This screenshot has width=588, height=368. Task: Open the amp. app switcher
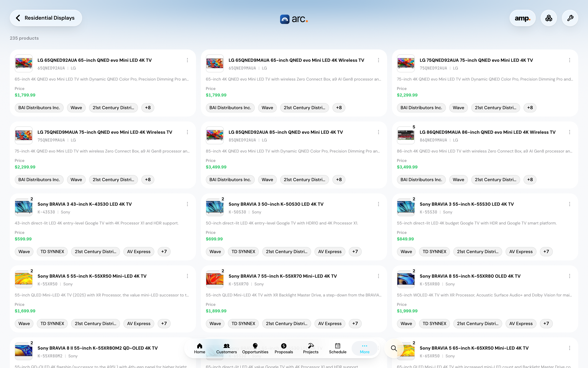pos(522,18)
